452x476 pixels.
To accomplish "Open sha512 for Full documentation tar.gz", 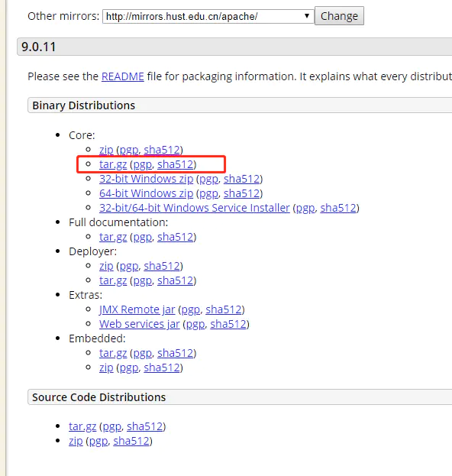I will 176,237.
